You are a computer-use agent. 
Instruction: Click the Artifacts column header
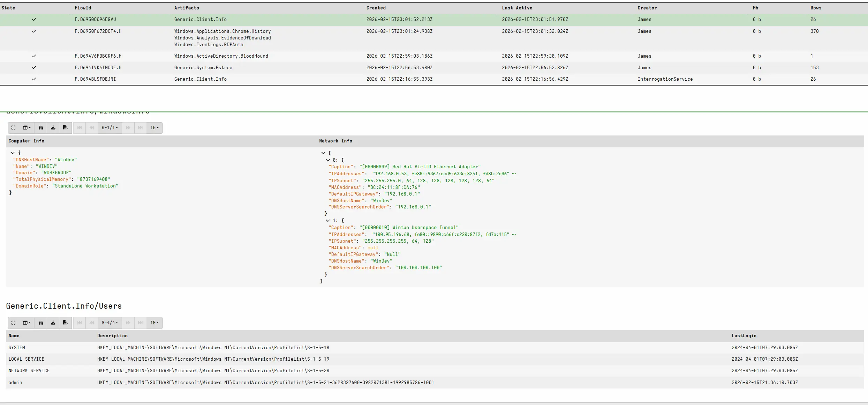pos(187,8)
